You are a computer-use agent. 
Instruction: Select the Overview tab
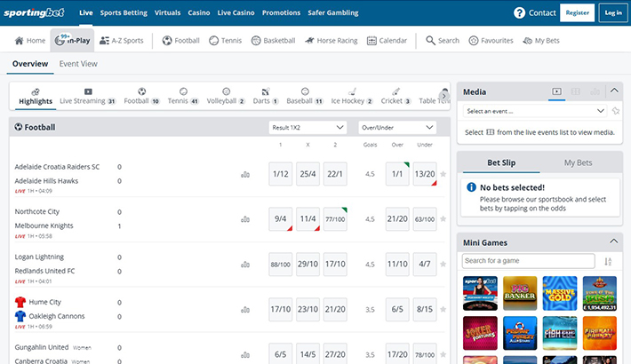[x=30, y=64]
